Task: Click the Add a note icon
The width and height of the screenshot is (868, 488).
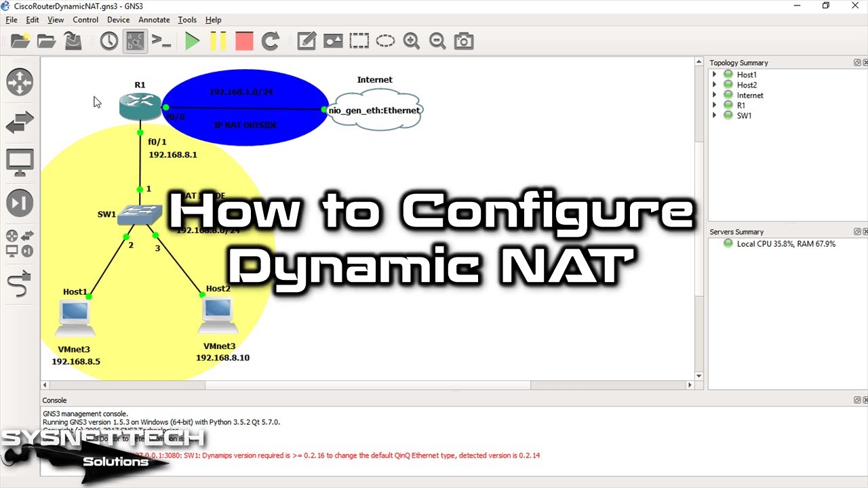Action: coord(307,41)
